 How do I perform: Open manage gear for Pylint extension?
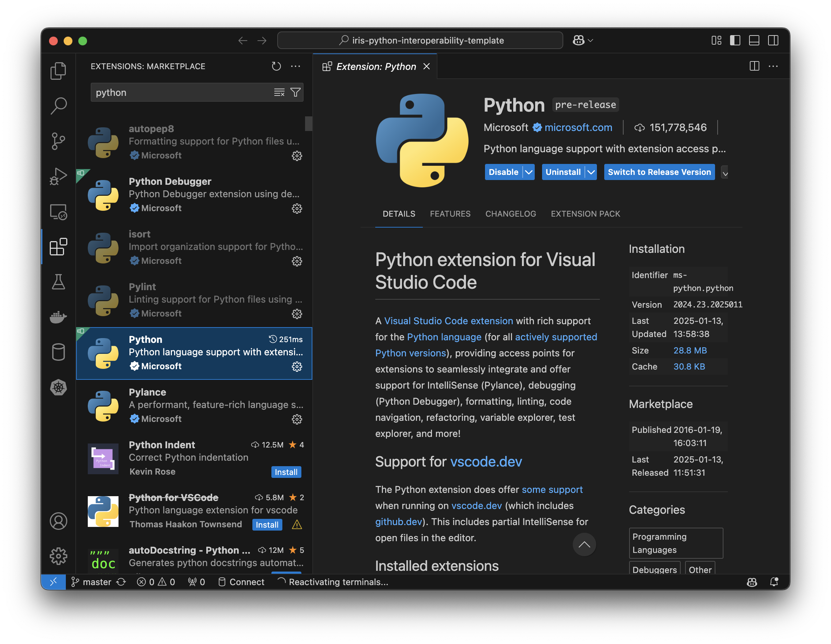click(x=297, y=314)
